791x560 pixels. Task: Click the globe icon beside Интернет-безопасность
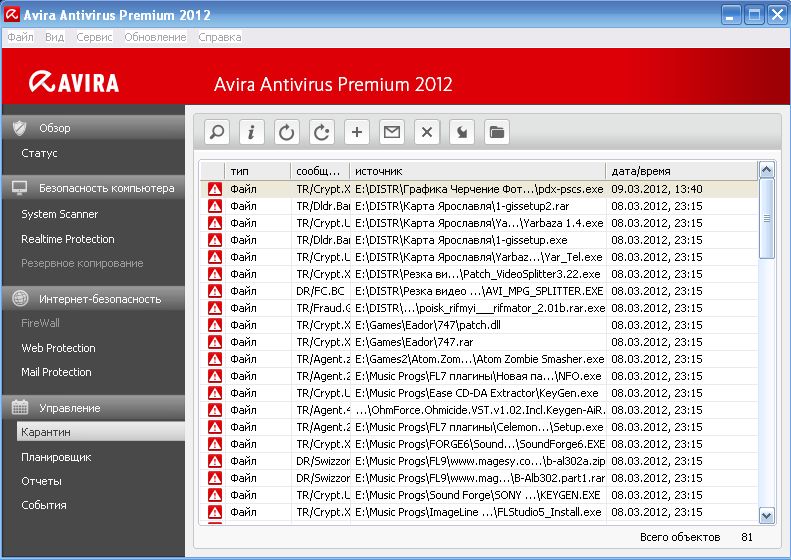tap(20, 299)
